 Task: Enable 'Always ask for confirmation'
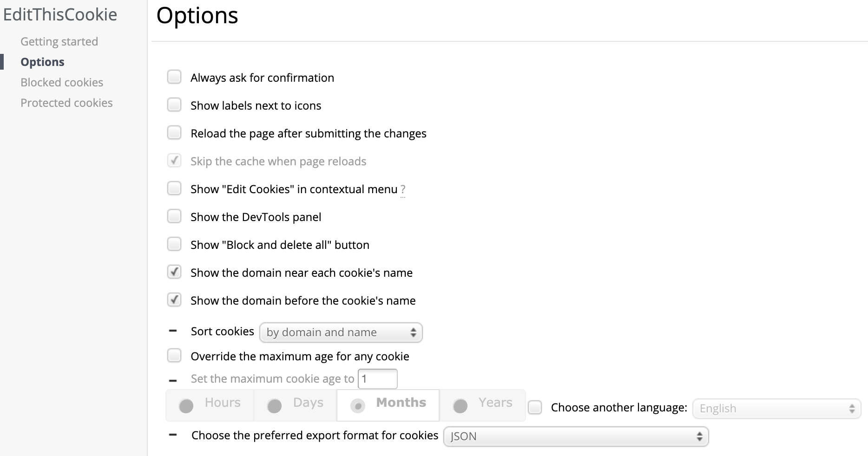[174, 77]
